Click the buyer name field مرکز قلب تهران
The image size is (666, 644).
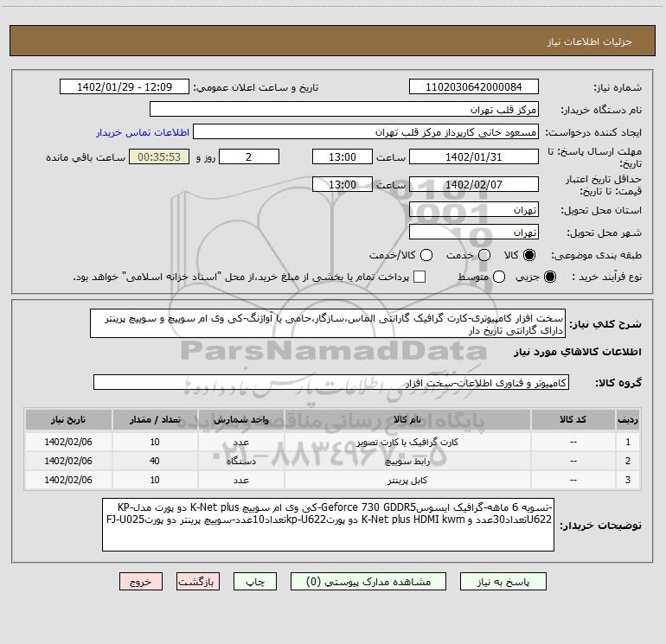(344, 110)
